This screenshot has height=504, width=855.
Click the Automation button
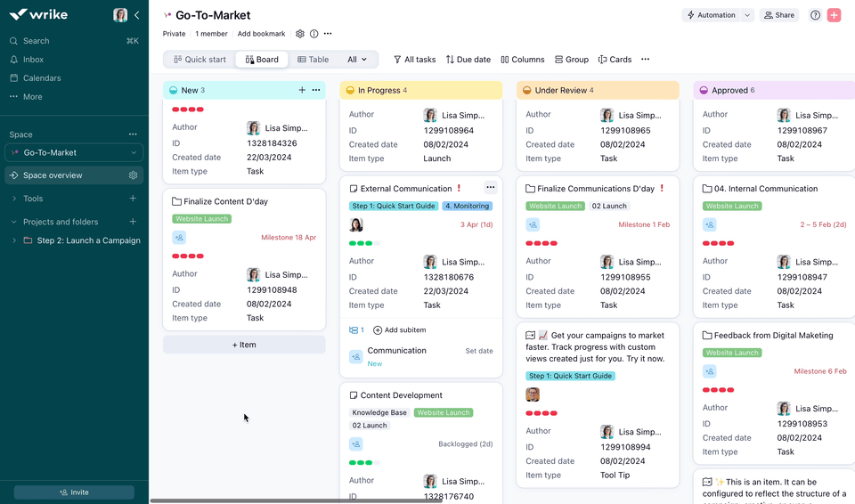(711, 15)
